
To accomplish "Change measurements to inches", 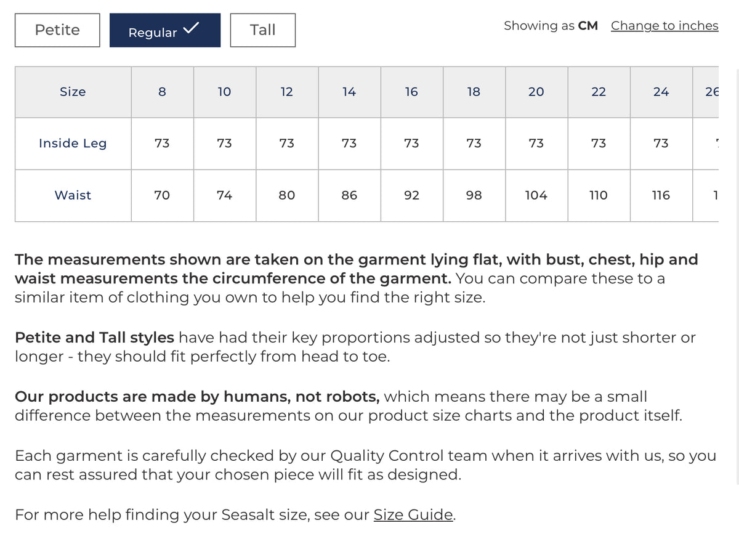I will pos(664,26).
